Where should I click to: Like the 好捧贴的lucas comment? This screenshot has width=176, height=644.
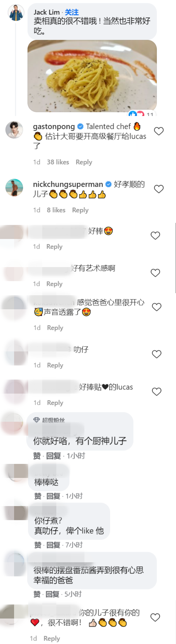click(157, 392)
